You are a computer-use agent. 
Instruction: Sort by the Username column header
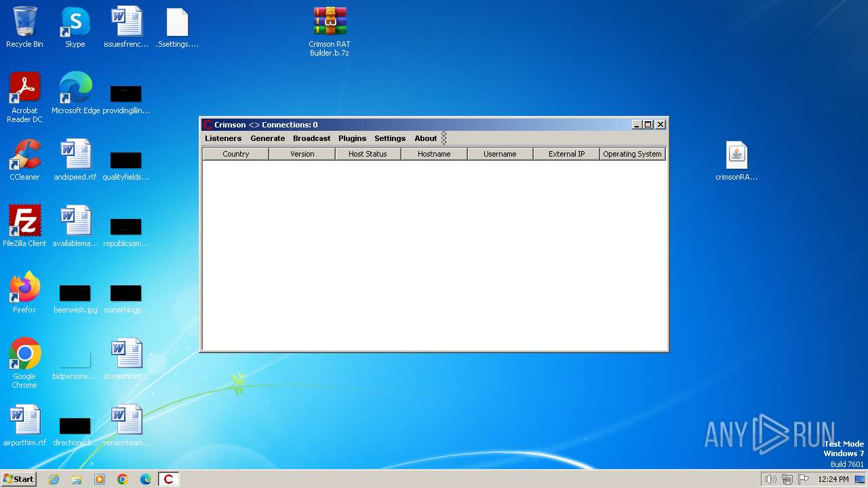point(500,154)
